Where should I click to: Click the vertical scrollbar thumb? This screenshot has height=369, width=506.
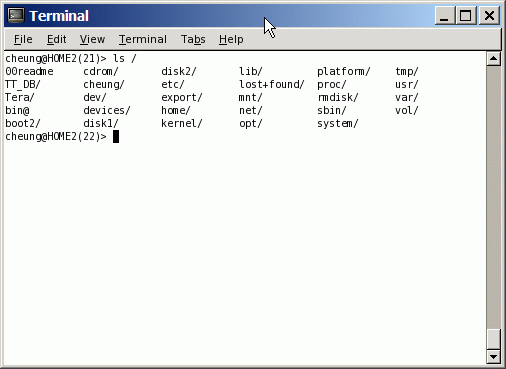pos(493,339)
